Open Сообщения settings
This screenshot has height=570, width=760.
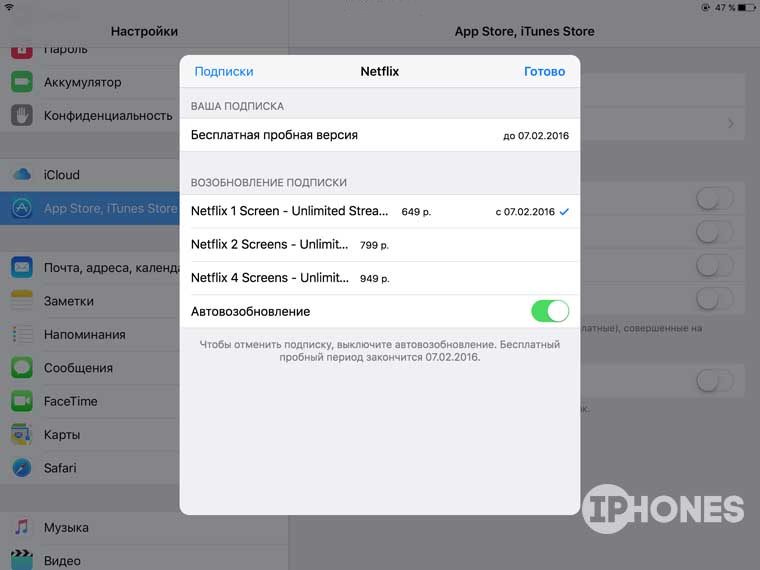90,367
